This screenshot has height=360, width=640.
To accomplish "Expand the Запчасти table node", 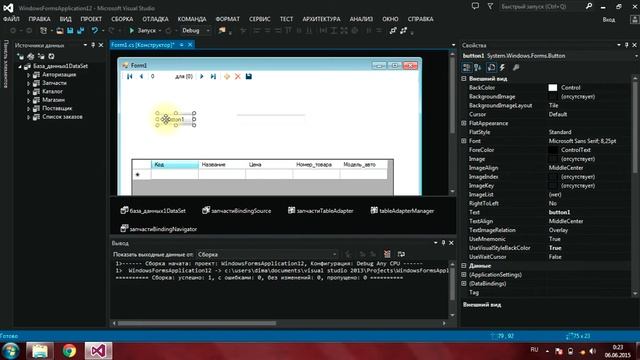I will 28,83.
